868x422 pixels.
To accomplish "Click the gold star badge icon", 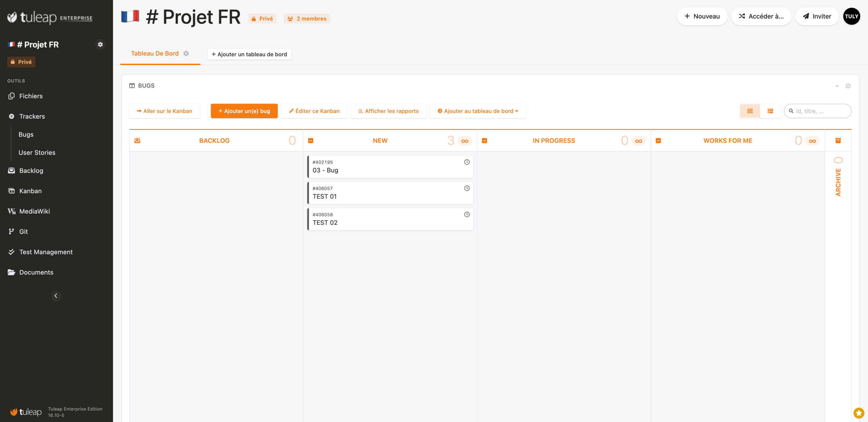I will tap(859, 413).
